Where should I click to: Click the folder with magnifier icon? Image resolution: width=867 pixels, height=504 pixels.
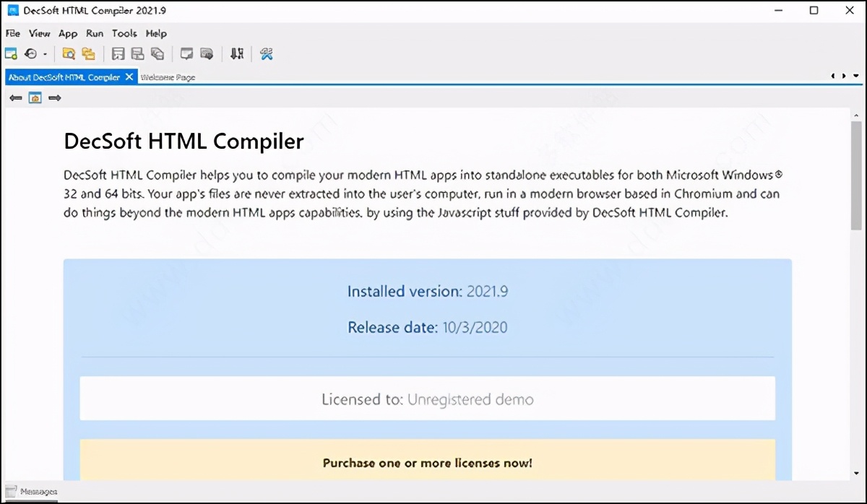point(69,53)
